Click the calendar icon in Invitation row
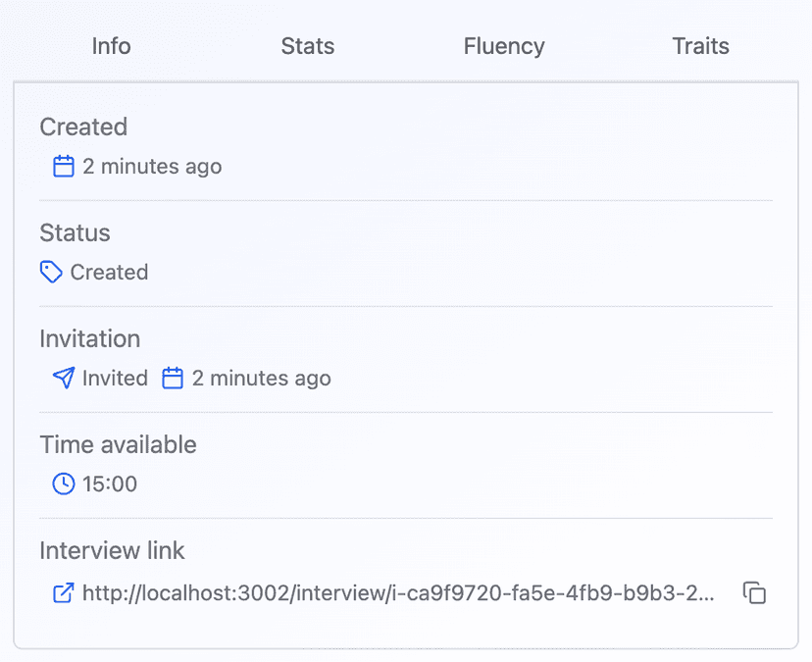 click(x=173, y=379)
